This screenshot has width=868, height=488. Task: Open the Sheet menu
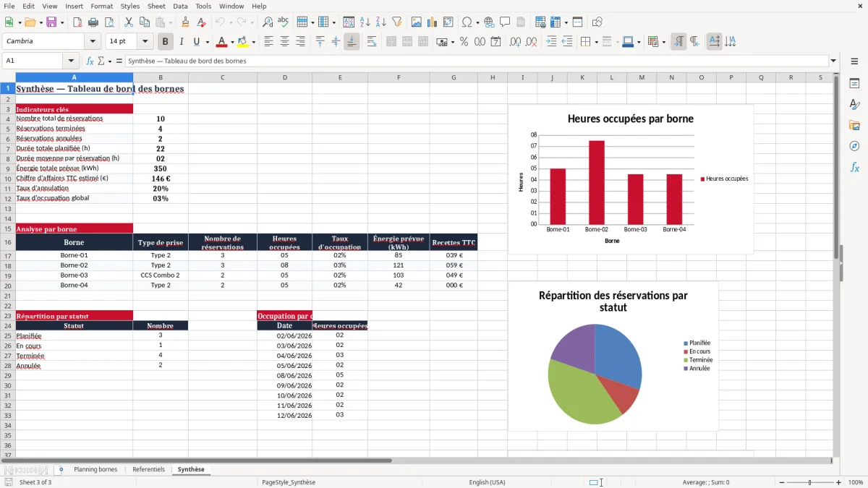(156, 6)
